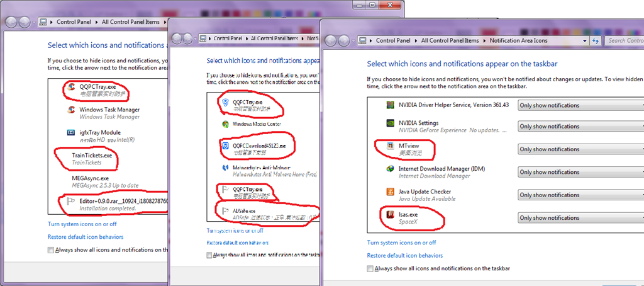Go forward in the front window
This screenshot has width=644, height=286.
[344, 40]
